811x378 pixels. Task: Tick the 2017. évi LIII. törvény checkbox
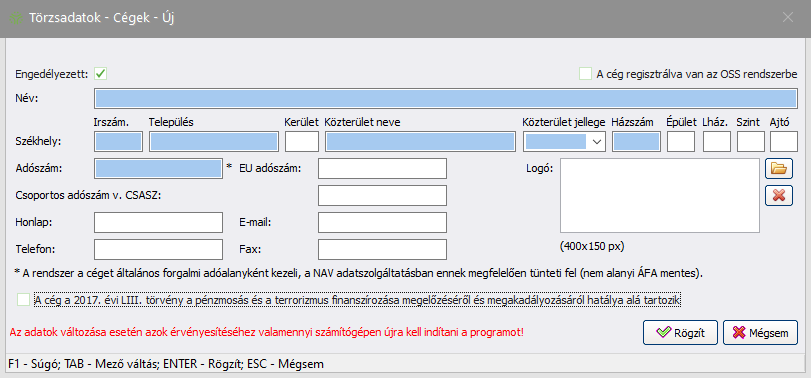click(23, 299)
